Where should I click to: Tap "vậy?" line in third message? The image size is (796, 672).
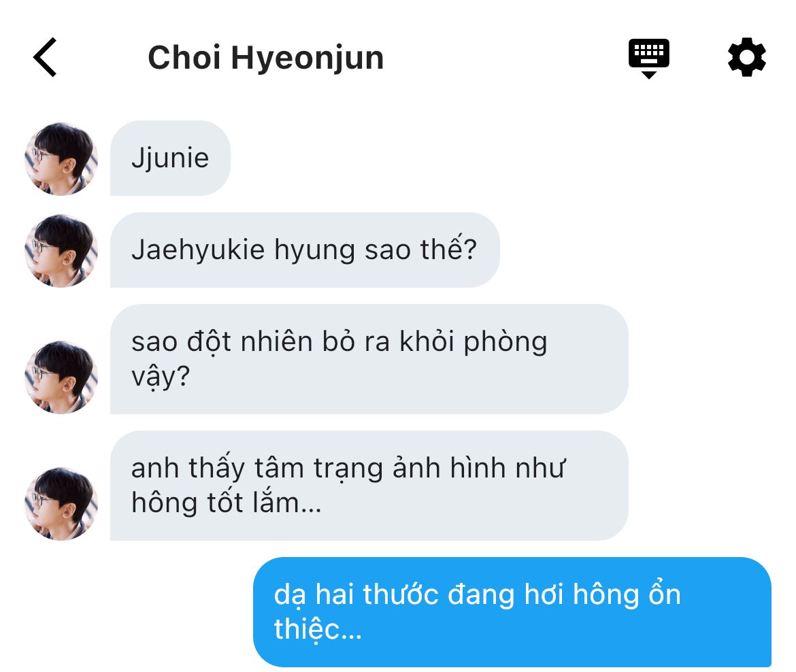tap(161, 377)
